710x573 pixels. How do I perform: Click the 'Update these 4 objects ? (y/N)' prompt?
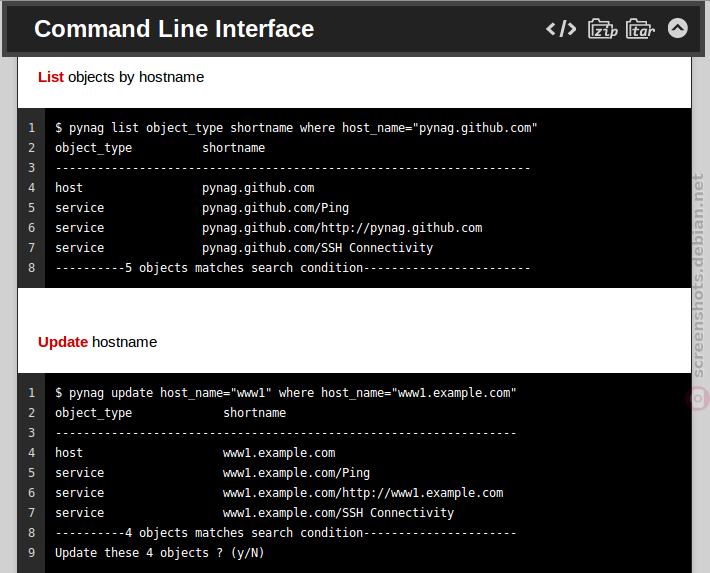[159, 553]
